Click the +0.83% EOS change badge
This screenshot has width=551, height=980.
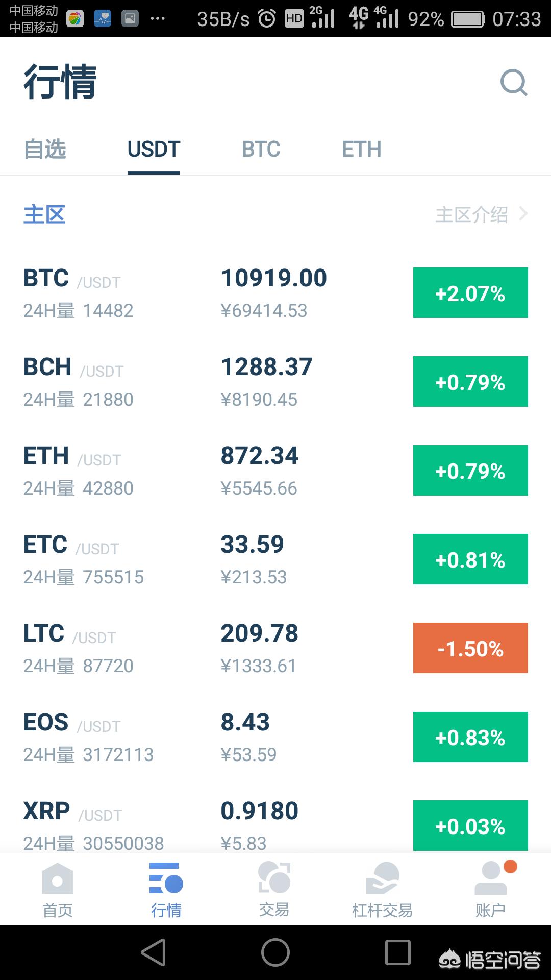click(470, 737)
